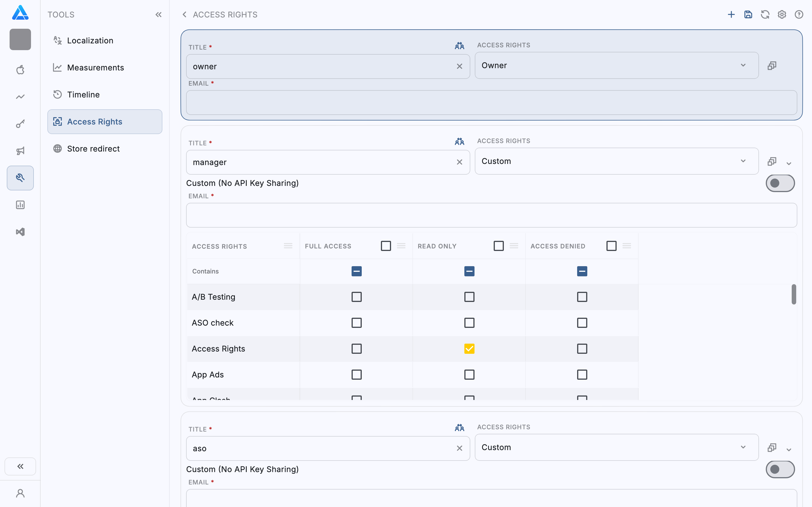
Task: Open Localization in the Tools menu
Action: (x=90, y=41)
